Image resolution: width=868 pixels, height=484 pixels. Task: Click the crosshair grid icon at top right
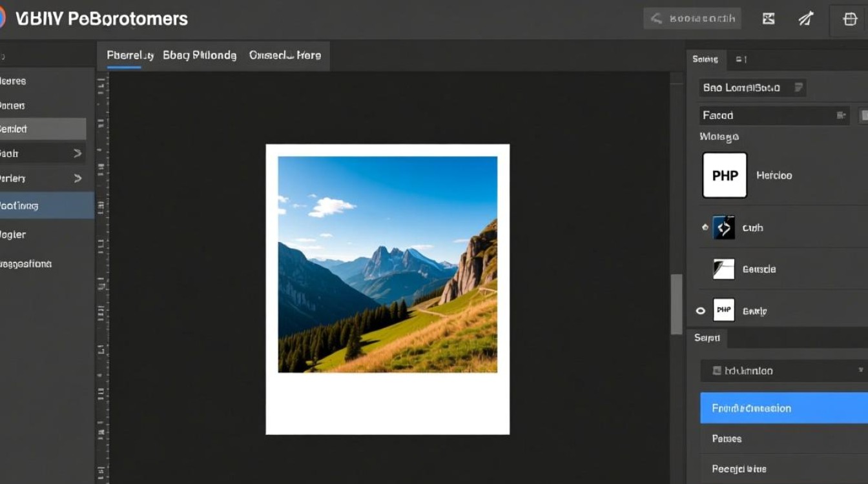850,19
